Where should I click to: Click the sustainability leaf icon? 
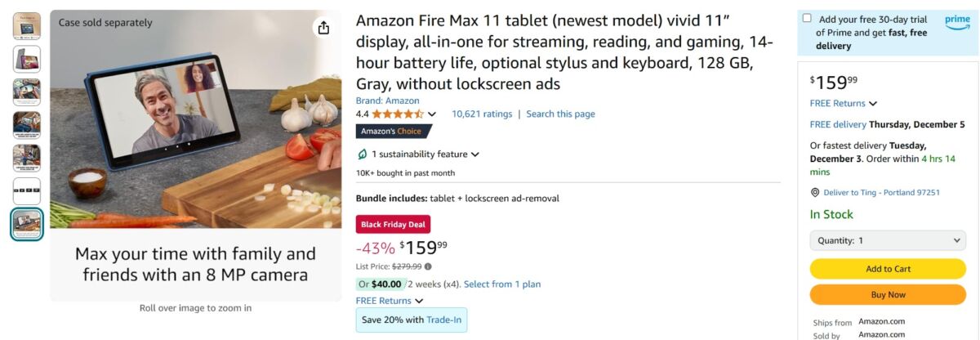(x=363, y=154)
